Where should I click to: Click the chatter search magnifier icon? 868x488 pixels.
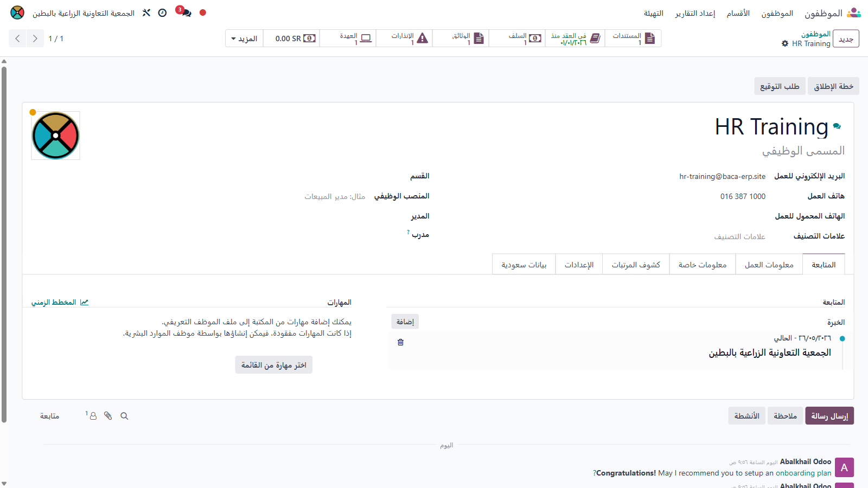(x=124, y=416)
